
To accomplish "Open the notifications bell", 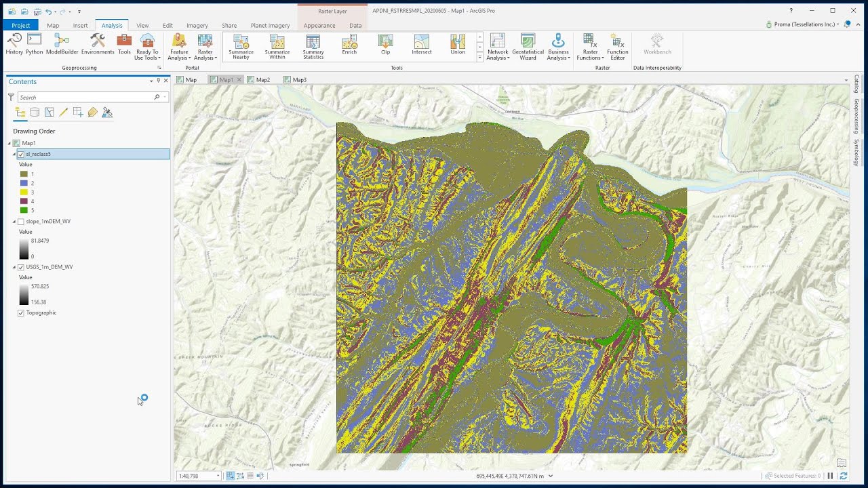I will click(847, 24).
